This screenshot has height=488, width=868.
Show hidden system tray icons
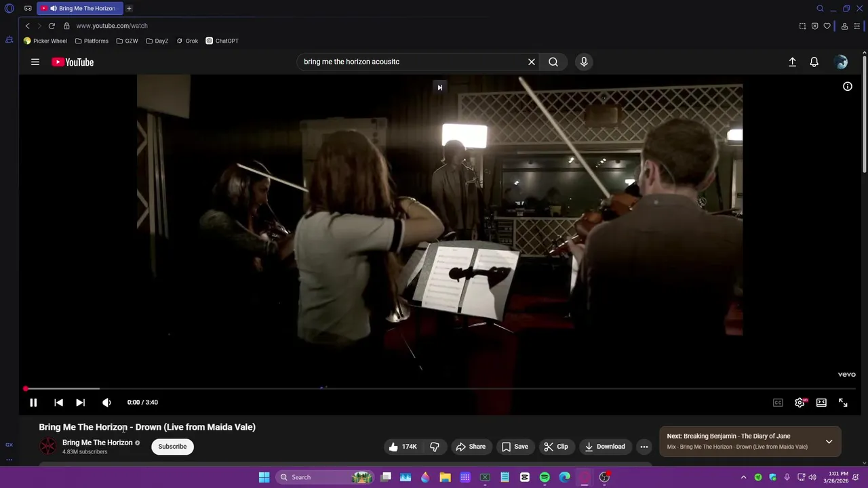click(743, 477)
